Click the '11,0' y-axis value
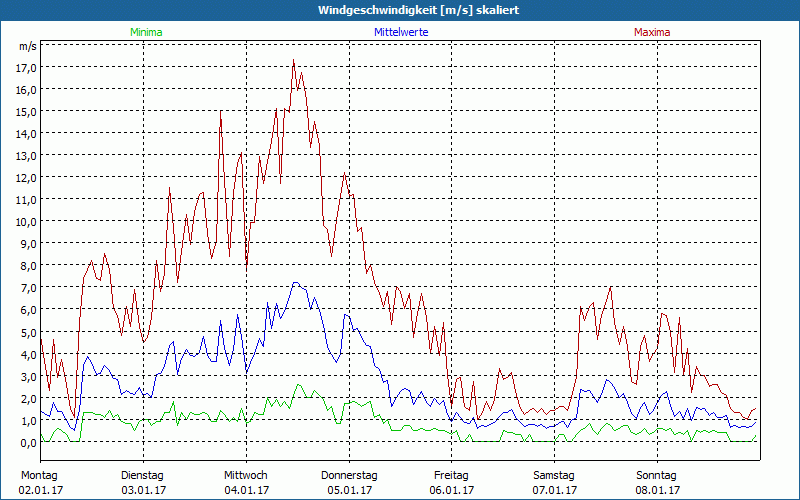The width and height of the screenshot is (800, 500). (27, 200)
